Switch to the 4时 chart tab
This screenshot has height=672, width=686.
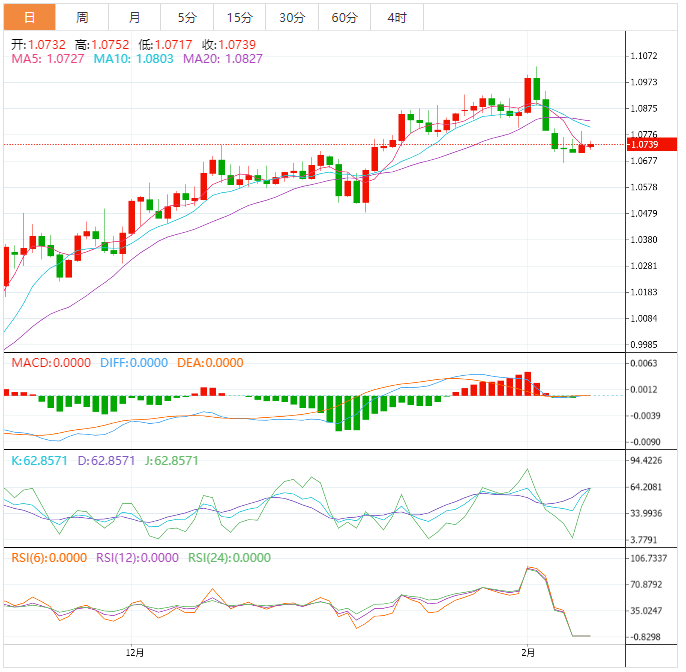click(397, 18)
